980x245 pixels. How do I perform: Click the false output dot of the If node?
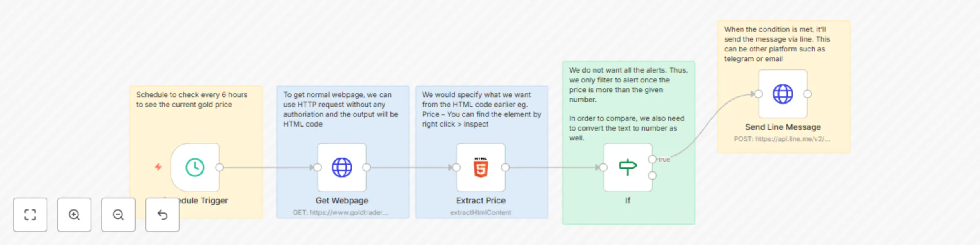point(653,176)
